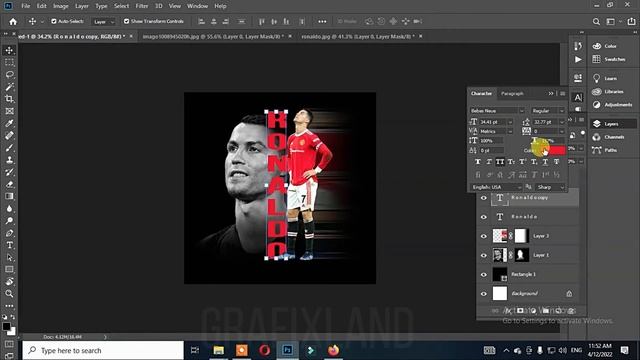Open the File menu
The image size is (640, 360).
point(25,6)
